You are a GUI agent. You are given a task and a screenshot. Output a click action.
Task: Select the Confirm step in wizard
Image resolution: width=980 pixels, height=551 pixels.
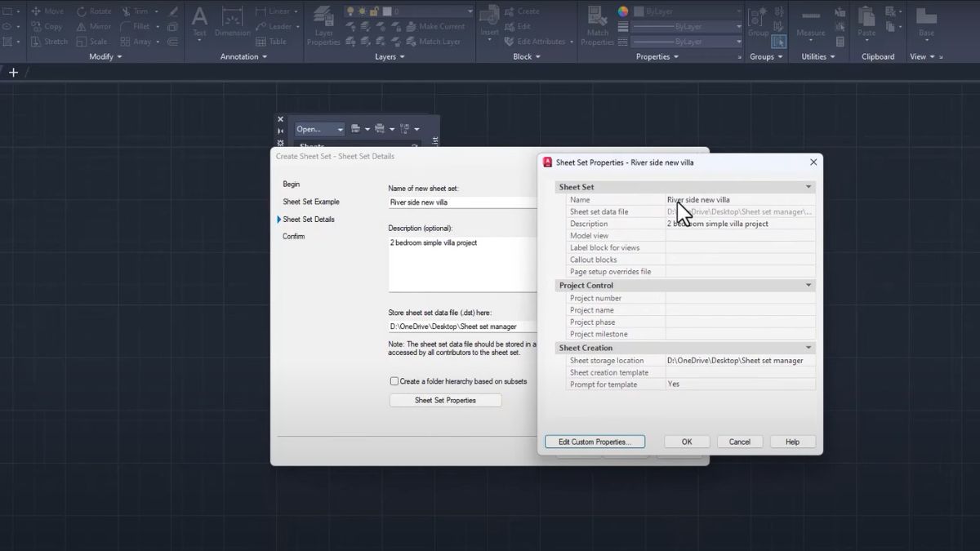pyautogui.click(x=294, y=237)
